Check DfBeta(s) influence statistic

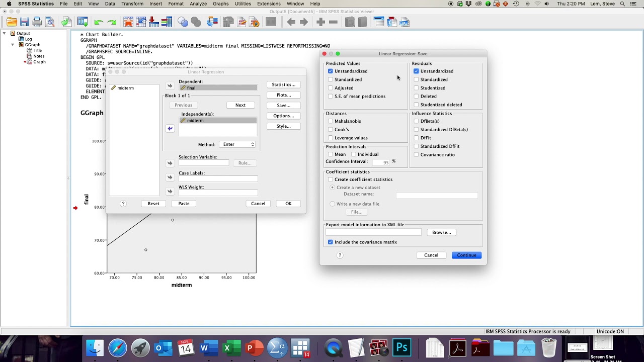(416, 121)
